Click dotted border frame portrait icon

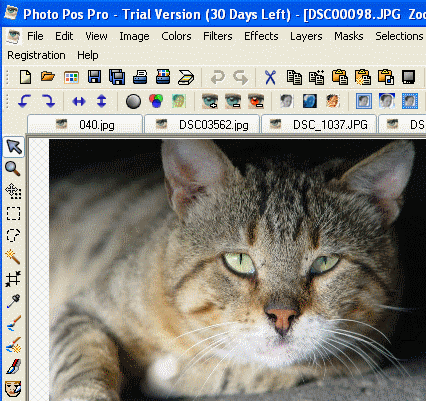pos(410,101)
